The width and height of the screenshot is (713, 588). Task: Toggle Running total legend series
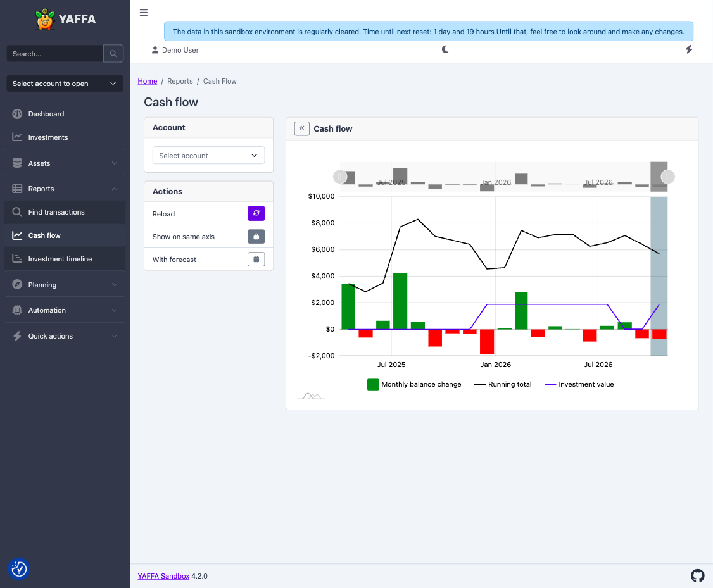pos(503,384)
